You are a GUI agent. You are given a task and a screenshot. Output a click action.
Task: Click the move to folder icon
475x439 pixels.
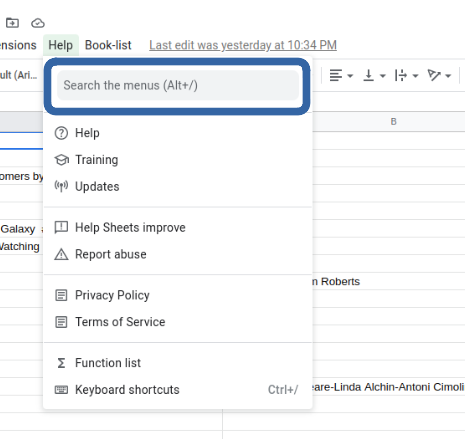tap(12, 23)
